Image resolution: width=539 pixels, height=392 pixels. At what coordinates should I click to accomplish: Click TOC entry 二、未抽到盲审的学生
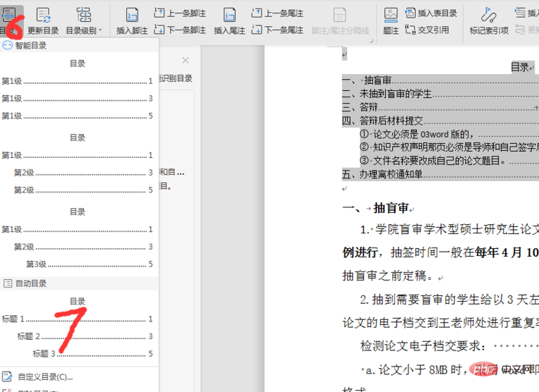click(x=440, y=94)
